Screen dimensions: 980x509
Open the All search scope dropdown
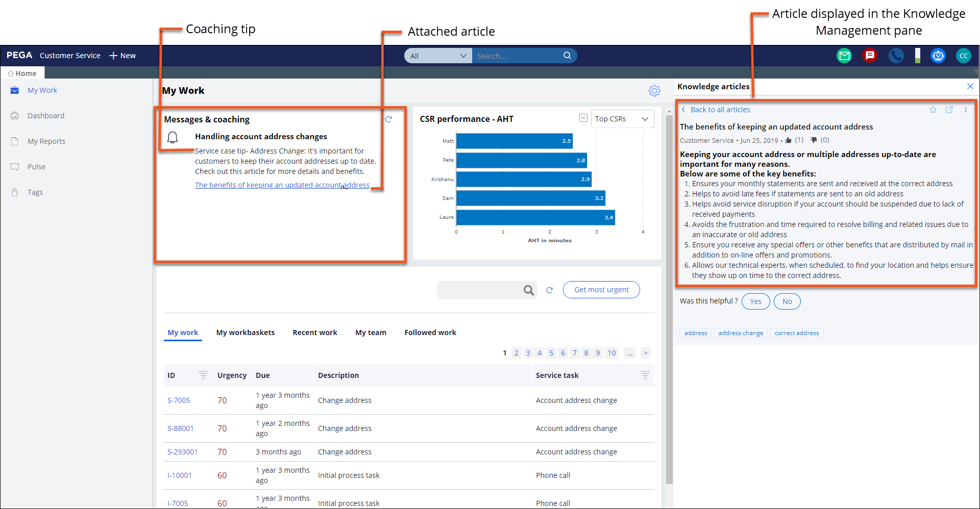pyautogui.click(x=438, y=56)
